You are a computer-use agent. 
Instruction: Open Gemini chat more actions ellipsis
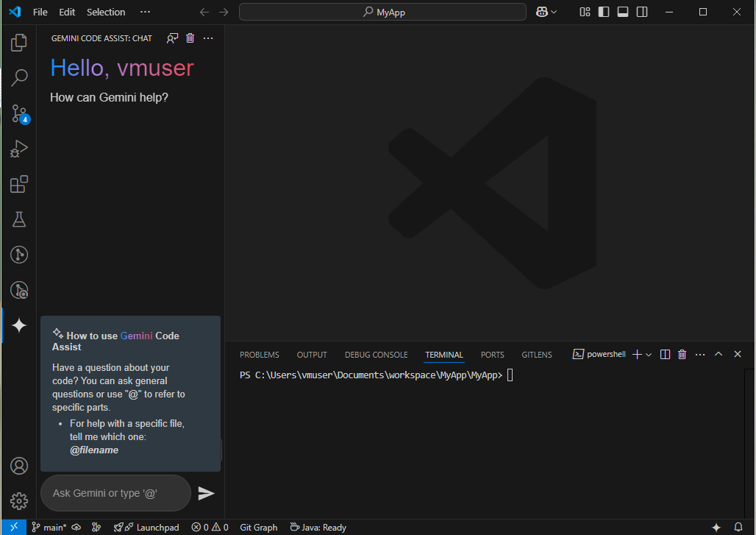[x=208, y=38]
